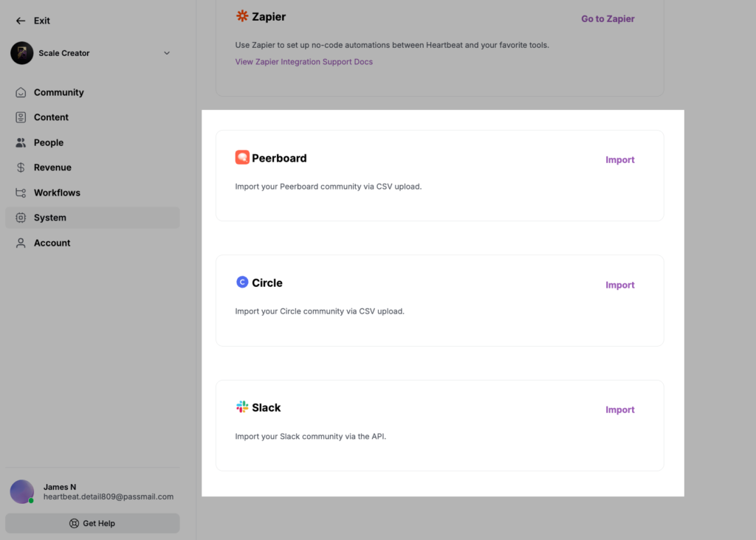Import from Slack
756x540 pixels.
(619, 410)
